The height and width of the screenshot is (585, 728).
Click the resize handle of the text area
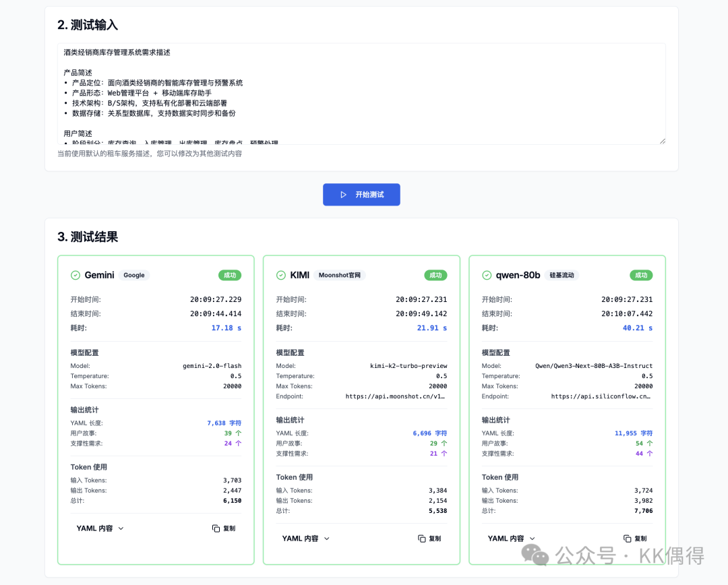pos(662,141)
